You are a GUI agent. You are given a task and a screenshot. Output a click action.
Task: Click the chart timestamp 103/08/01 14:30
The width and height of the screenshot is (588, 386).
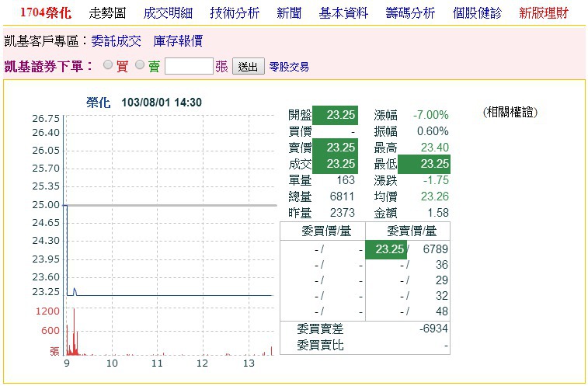pyautogui.click(x=162, y=103)
